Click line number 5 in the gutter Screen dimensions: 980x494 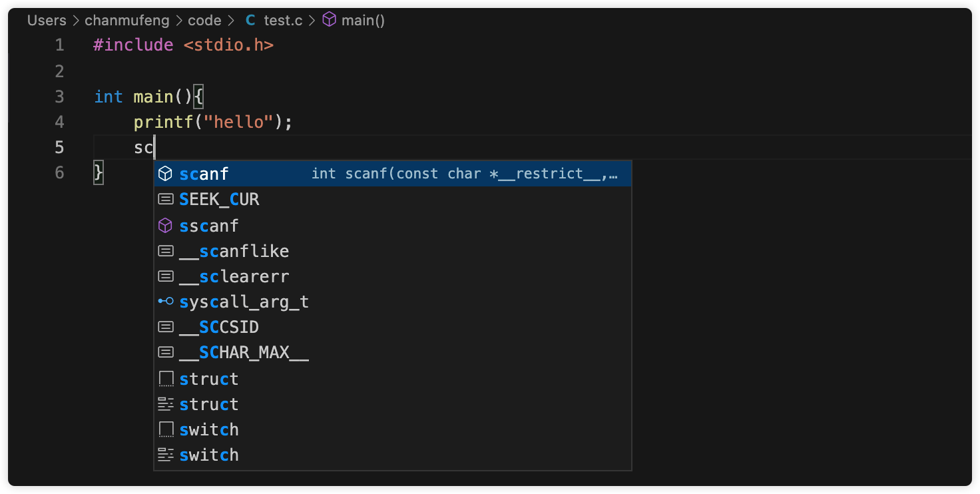60,147
